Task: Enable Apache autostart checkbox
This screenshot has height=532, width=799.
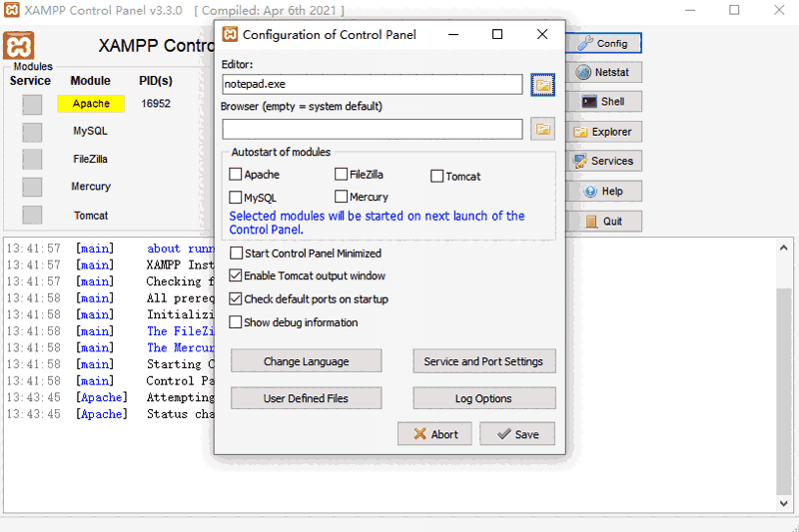Action: [x=235, y=174]
